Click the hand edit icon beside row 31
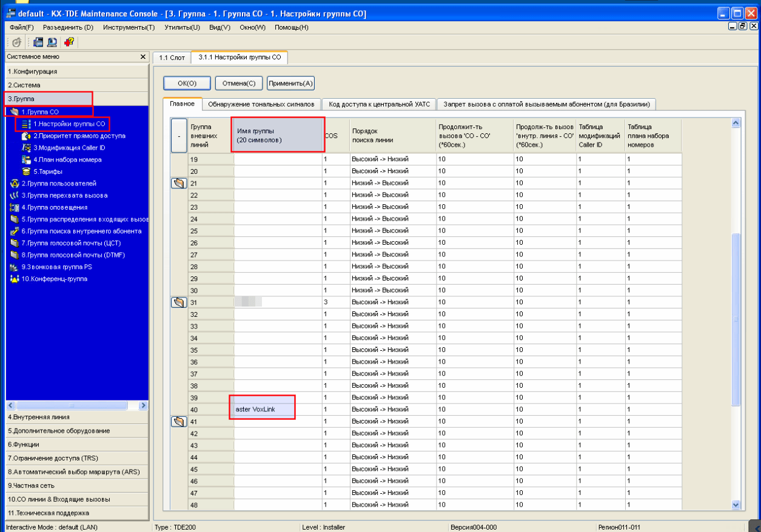The height and width of the screenshot is (532, 761). (x=179, y=302)
